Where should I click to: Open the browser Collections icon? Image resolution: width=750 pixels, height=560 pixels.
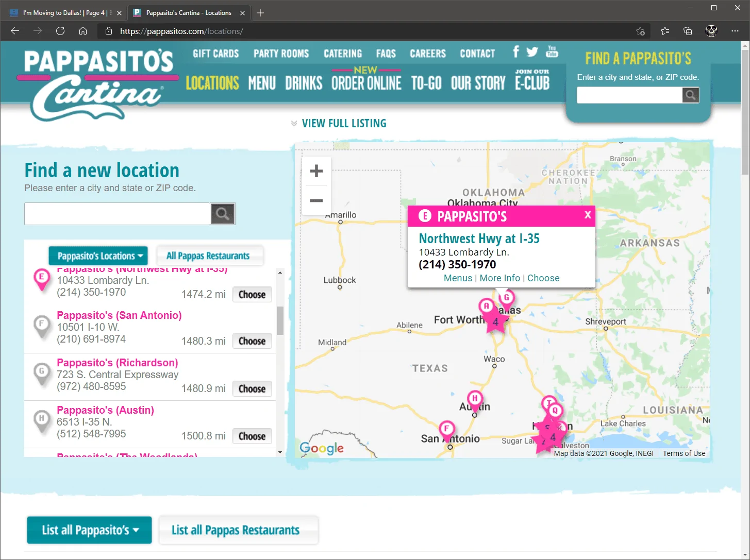688,31
